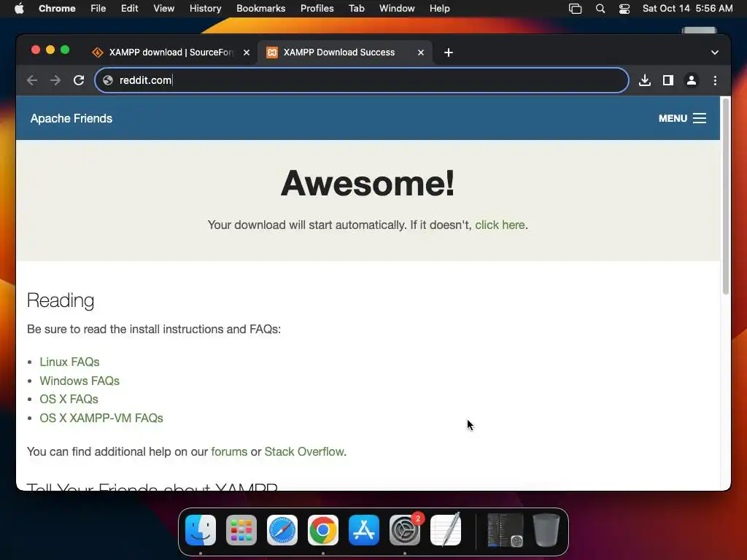The width and height of the screenshot is (747, 560).
Task: Open the Windows FAQs link
Action: (80, 381)
